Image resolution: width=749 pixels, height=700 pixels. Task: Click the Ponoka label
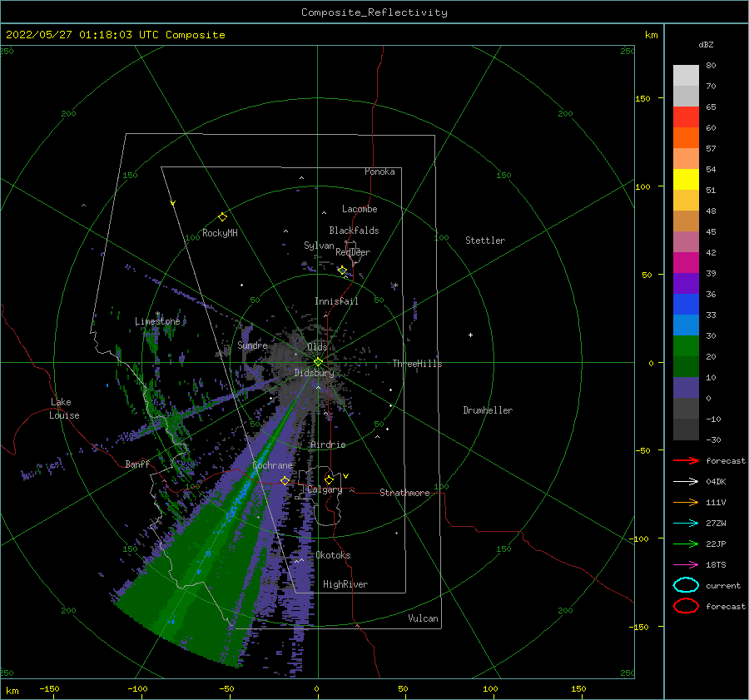click(379, 171)
